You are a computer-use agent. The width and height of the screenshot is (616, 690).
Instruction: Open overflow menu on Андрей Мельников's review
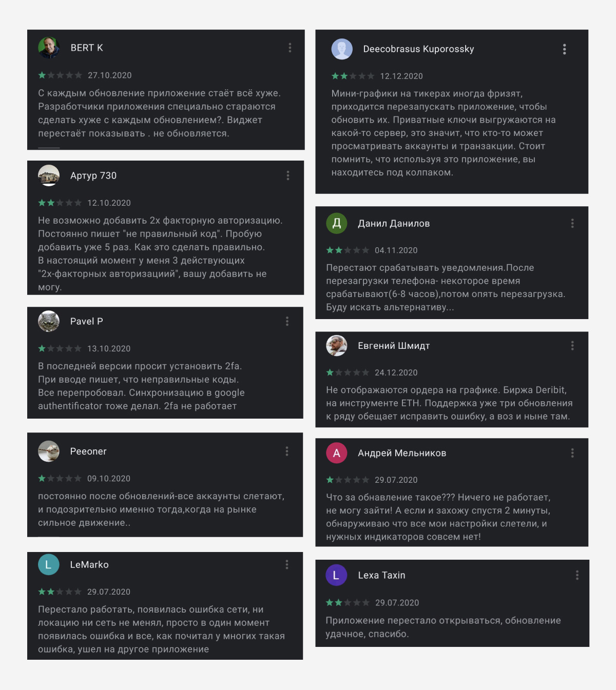pos(572,453)
